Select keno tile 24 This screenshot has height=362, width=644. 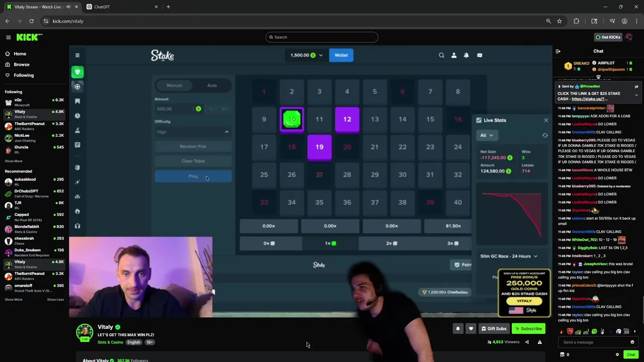tap(458, 147)
